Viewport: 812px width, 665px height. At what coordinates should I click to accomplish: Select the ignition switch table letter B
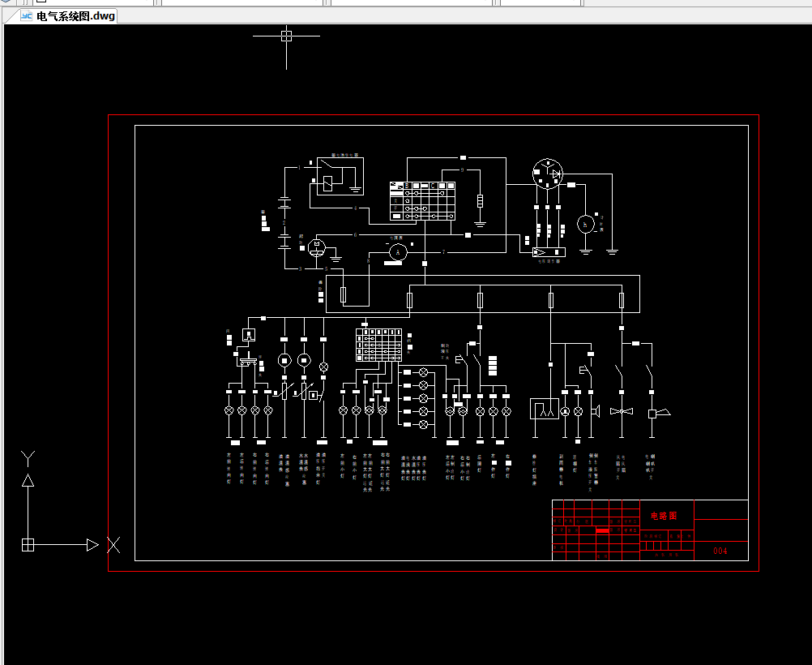[407, 186]
